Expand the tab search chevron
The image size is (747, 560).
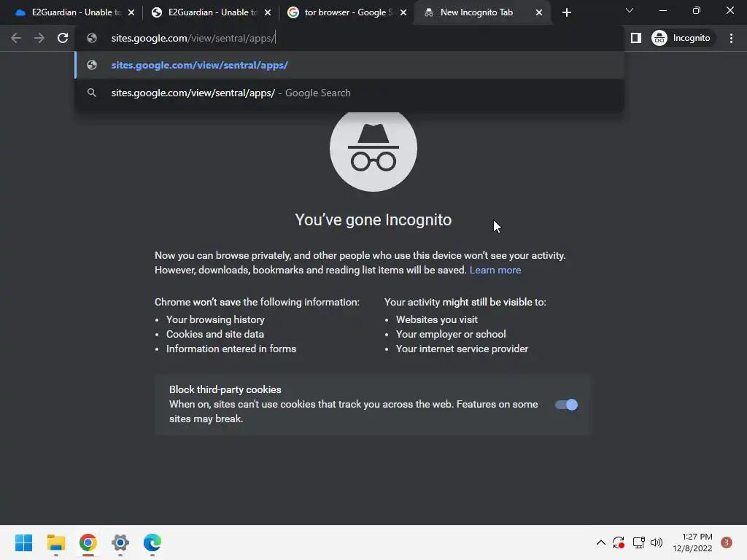point(630,10)
